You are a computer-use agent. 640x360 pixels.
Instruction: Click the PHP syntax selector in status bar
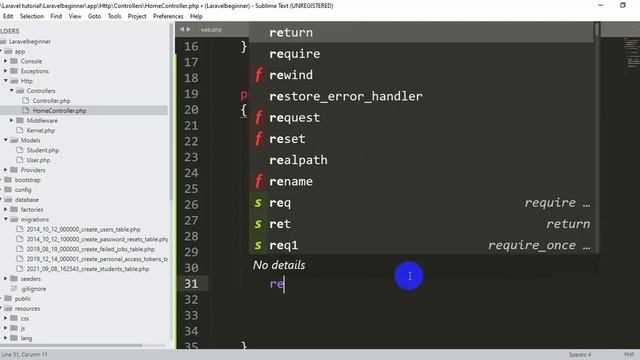tap(629, 355)
